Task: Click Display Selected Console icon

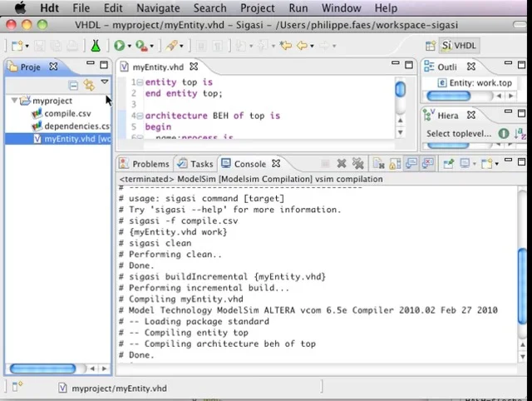Action: 465,164
